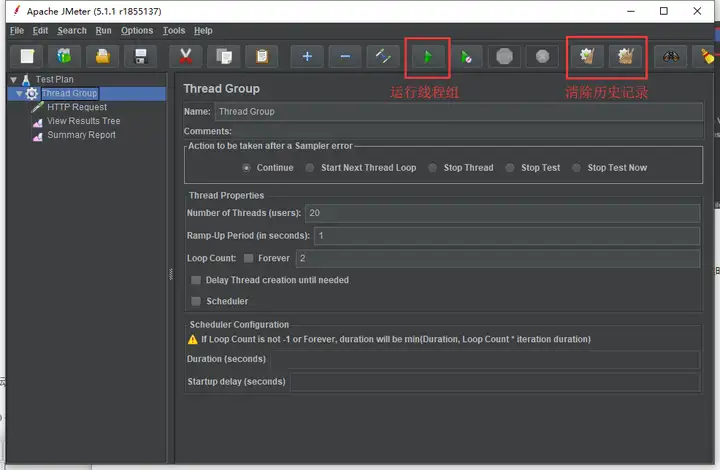Enable the Forever loop checkbox
Screen dimensions: 720x470
[x=248, y=258]
